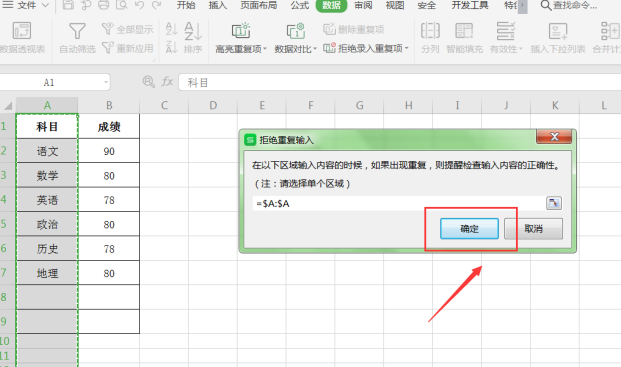Select cell containing 历史
Screen dimensions: 621x367
point(47,249)
